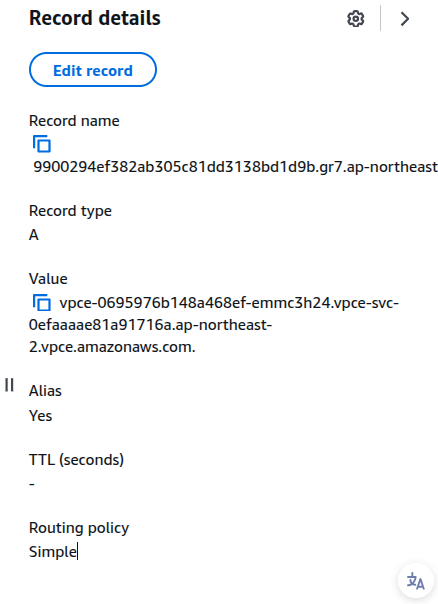The height and width of the screenshot is (604, 438).
Task: Click the Routing policy label
Action: pyautogui.click(x=79, y=528)
